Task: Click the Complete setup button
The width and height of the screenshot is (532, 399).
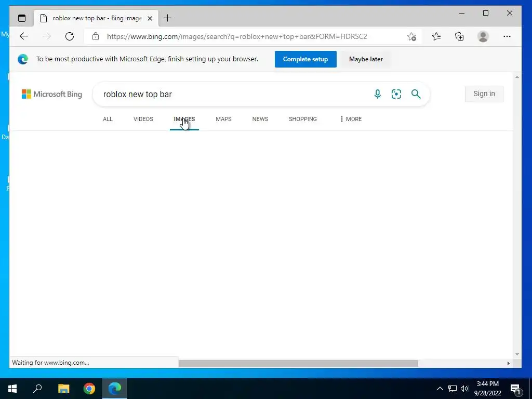Action: coord(305,59)
